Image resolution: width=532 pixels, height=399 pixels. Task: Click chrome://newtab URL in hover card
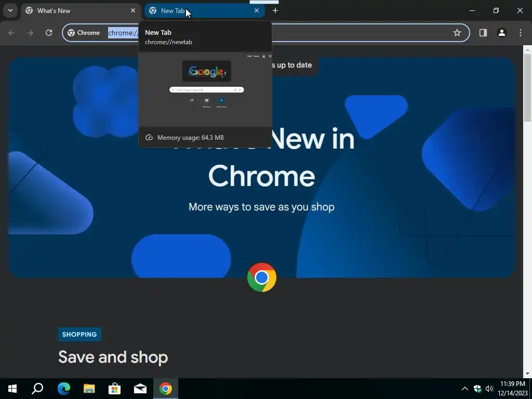169,42
